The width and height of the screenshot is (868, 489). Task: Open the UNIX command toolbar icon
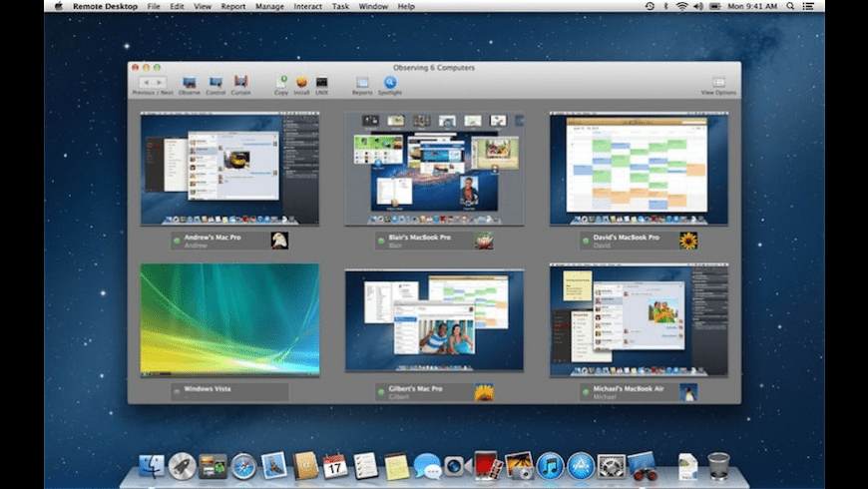(321, 83)
